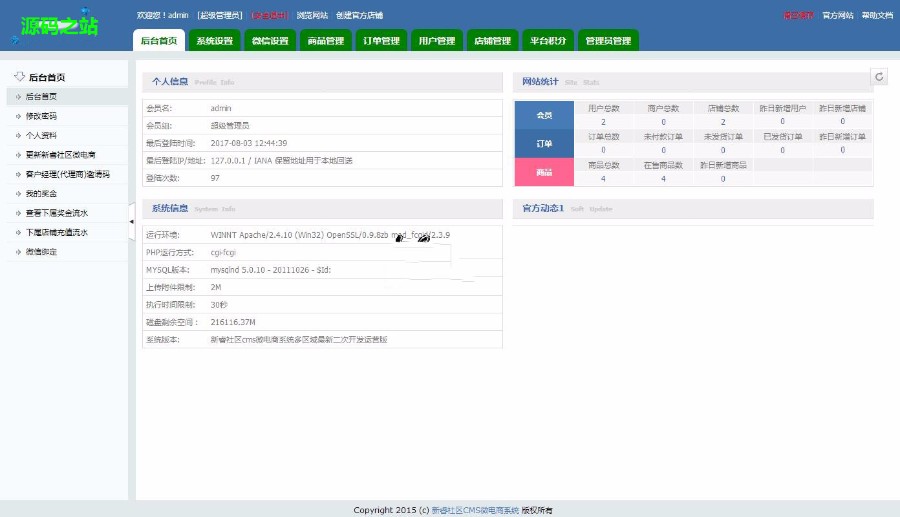This screenshot has width=900, height=517.
Task: Open 微信绑定 in the sidebar
Action: [41, 252]
